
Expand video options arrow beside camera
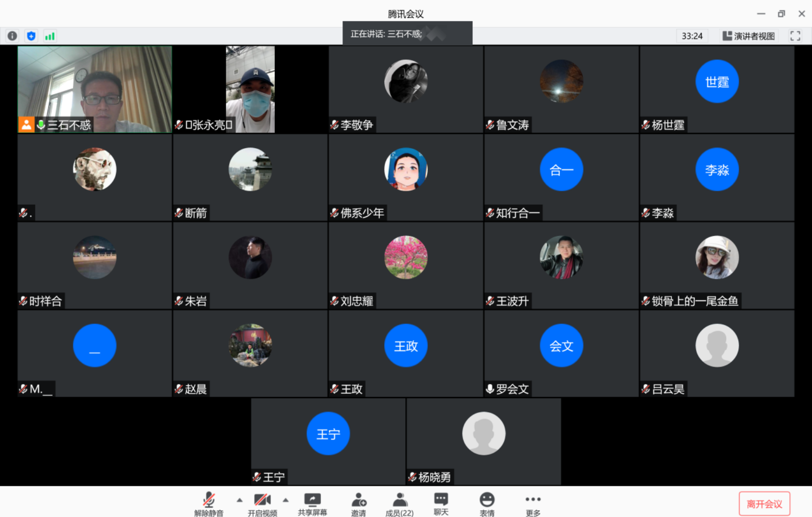pyautogui.click(x=286, y=500)
